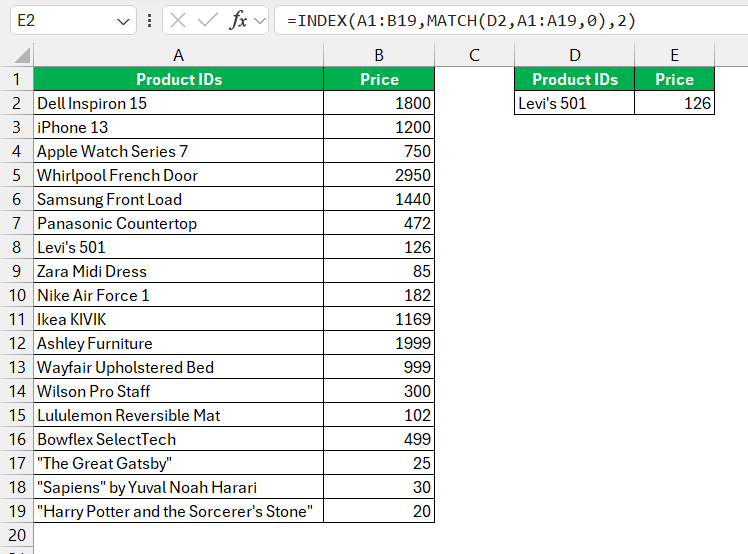Viewport: 748px width, 554px height.
Task: Select the 'Ikea KIVIK' cell
Action: coord(178,319)
